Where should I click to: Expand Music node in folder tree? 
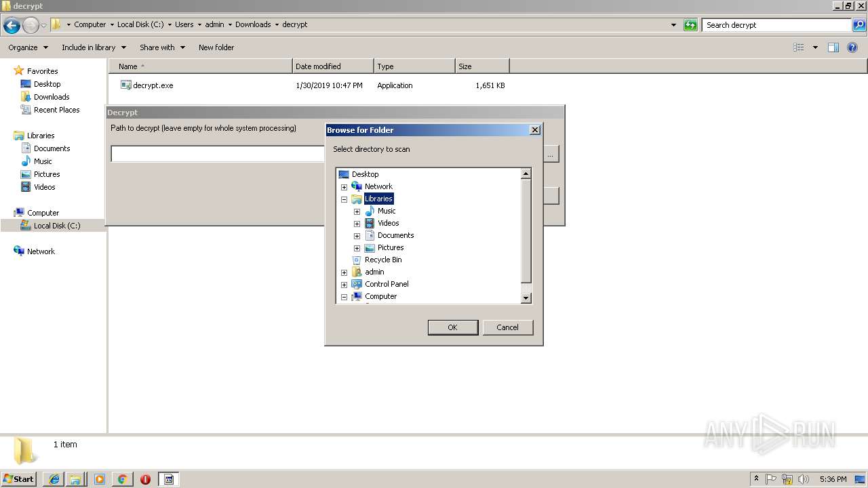click(357, 211)
